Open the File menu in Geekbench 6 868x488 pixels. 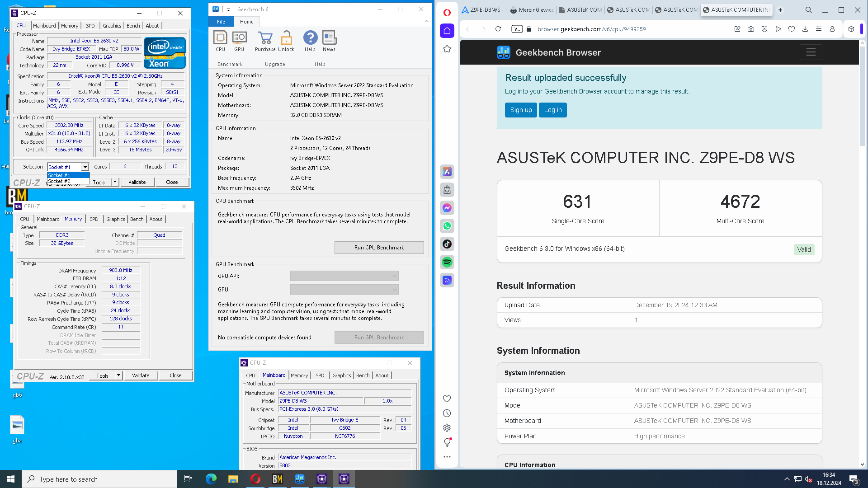click(x=221, y=22)
